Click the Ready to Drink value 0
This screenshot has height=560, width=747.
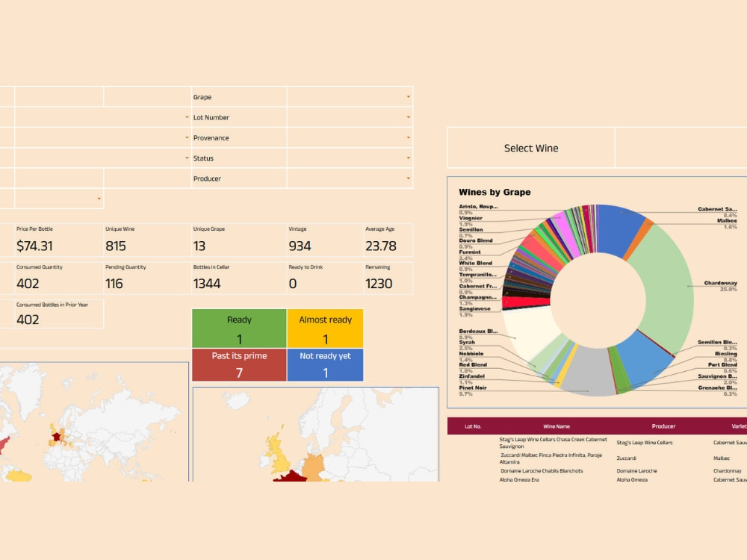tap(293, 284)
